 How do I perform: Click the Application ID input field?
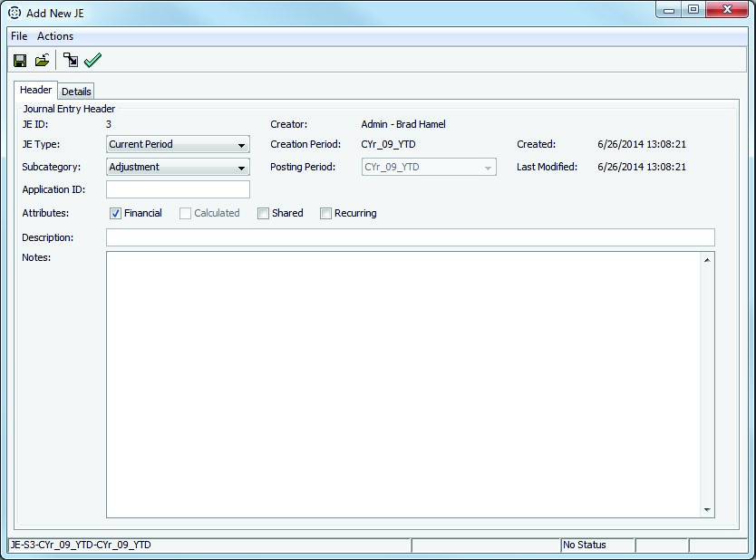[x=178, y=189]
